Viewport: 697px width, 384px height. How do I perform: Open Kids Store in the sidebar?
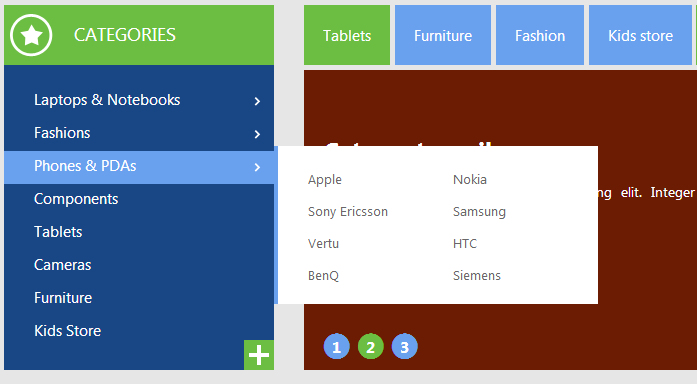[x=68, y=331]
